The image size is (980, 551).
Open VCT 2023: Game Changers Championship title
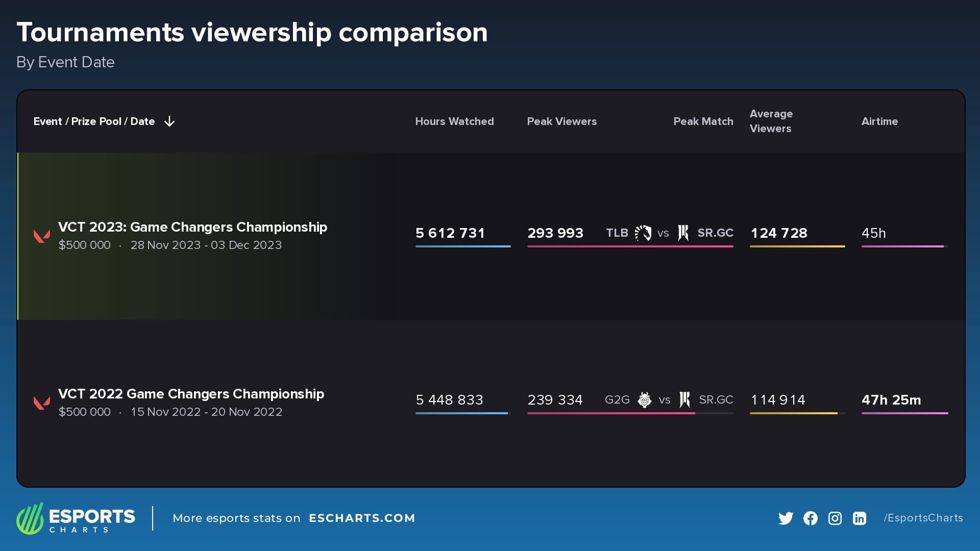pos(192,227)
